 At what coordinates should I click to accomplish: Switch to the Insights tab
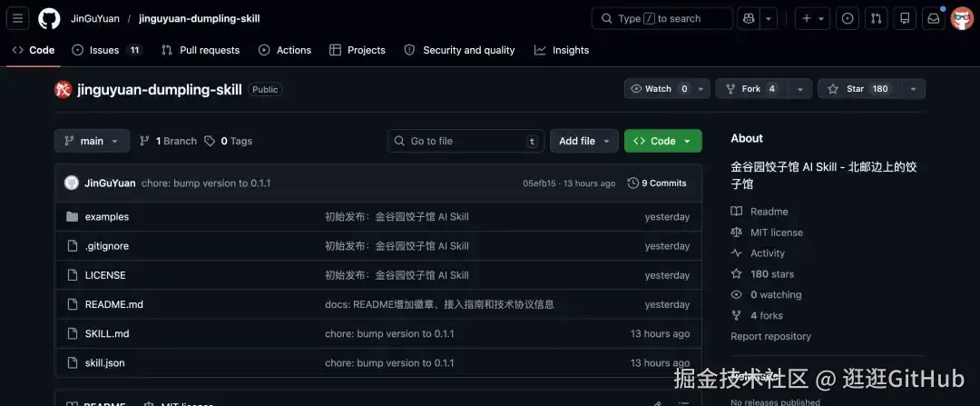point(562,50)
